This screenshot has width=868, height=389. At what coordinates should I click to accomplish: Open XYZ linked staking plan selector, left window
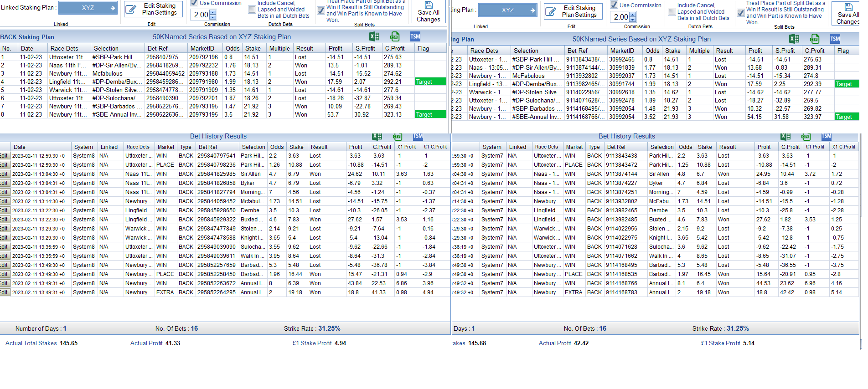pyautogui.click(x=88, y=8)
